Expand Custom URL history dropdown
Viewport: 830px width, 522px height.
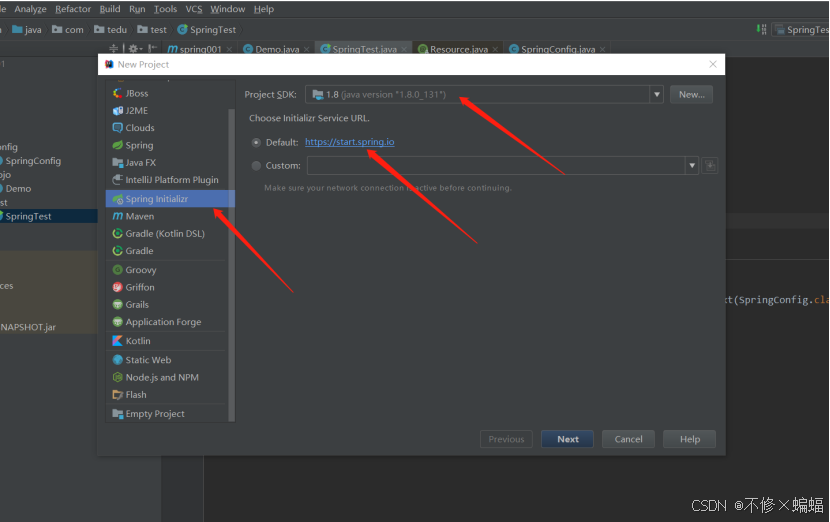(692, 166)
